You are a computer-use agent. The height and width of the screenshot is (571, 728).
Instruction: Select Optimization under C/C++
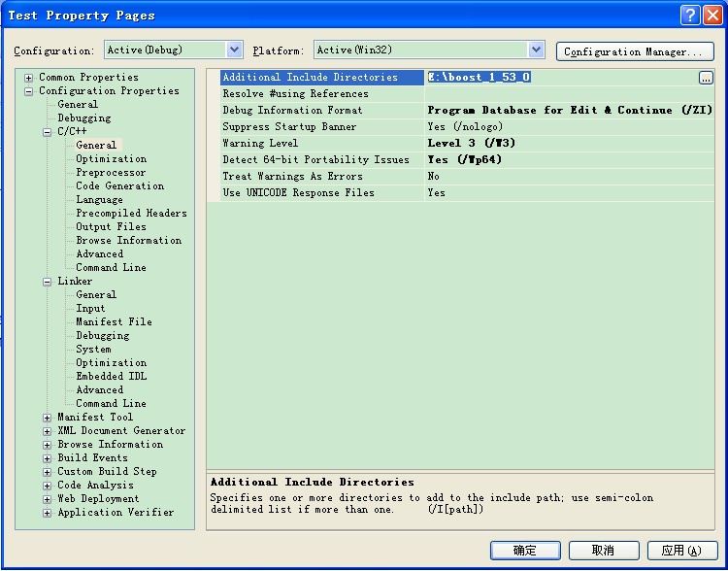point(111,159)
